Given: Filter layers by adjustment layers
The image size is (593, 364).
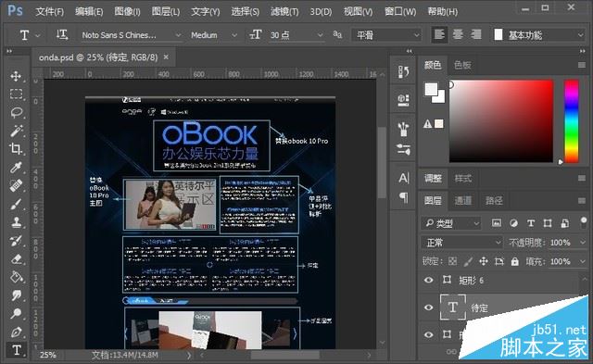Looking at the screenshot, I should click(513, 223).
